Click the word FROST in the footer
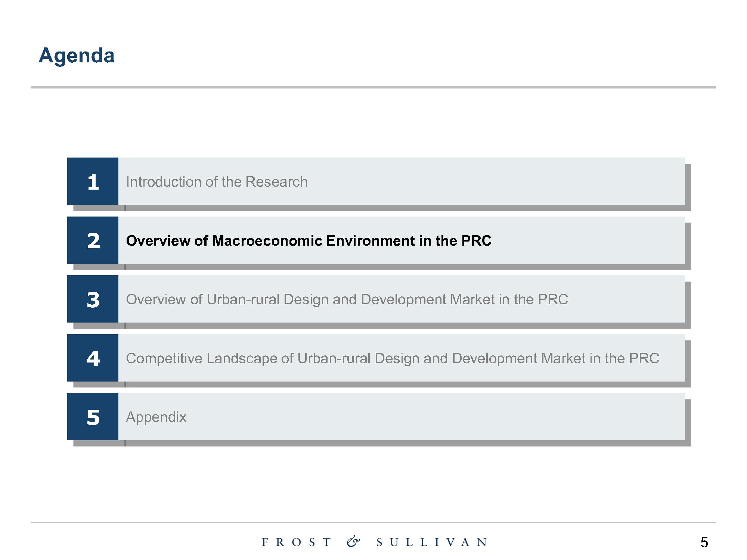The image size is (747, 560). (x=297, y=542)
